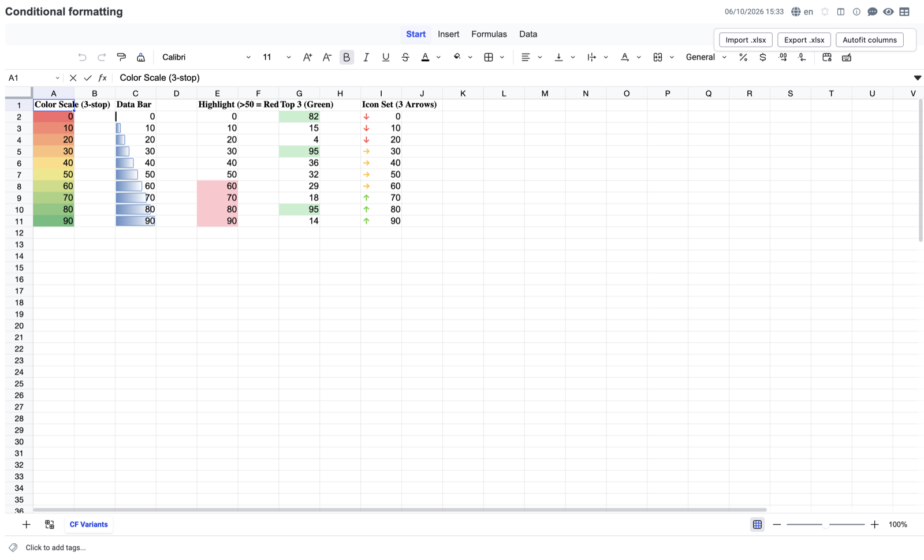The height and width of the screenshot is (560, 924).
Task: Click the table settings icon after decimals
Action: [827, 57]
